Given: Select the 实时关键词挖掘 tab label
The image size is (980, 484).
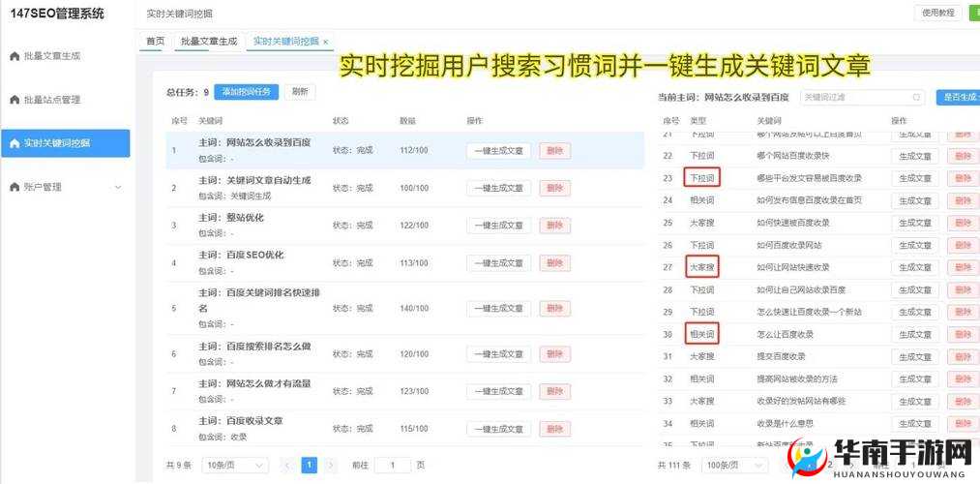Looking at the screenshot, I should pyautogui.click(x=285, y=42).
